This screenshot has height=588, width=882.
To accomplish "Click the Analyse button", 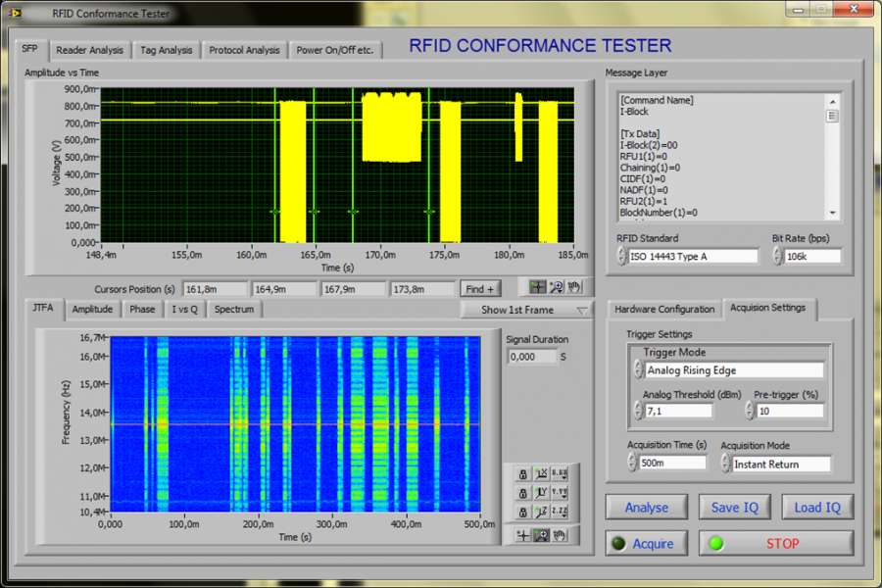I will coord(646,507).
